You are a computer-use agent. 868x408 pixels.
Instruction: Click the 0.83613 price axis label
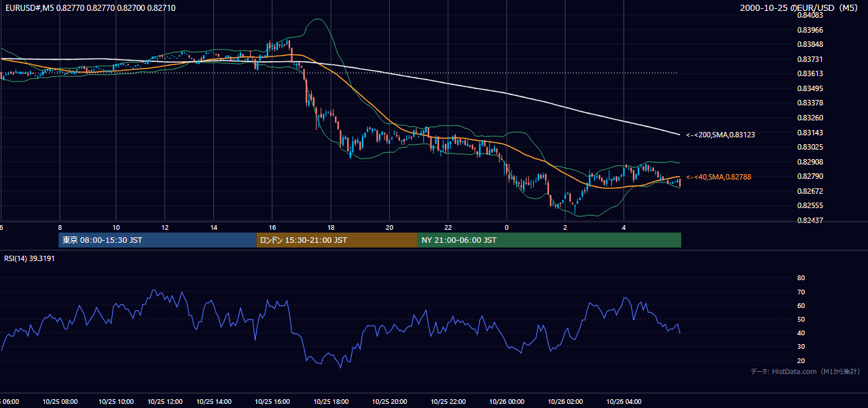point(810,74)
